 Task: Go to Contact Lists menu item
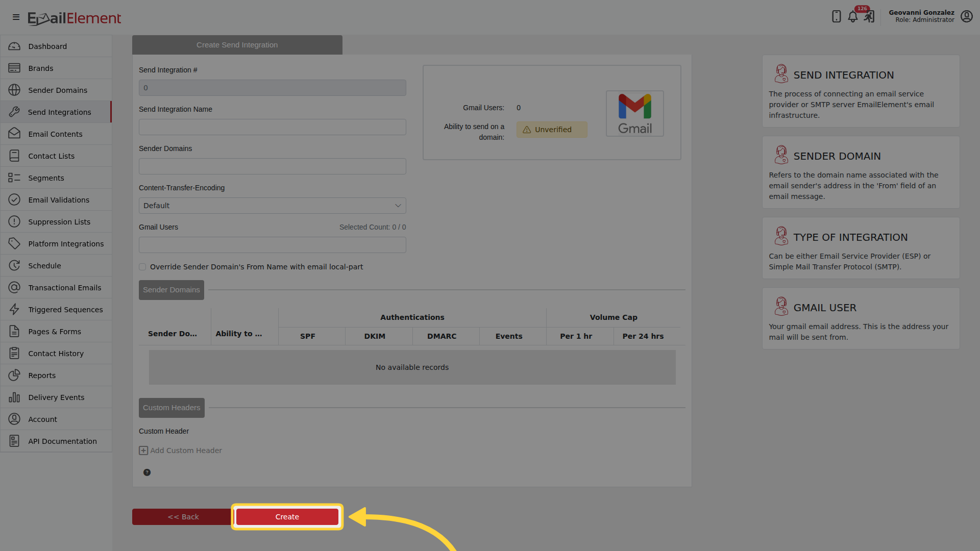pos(56,156)
